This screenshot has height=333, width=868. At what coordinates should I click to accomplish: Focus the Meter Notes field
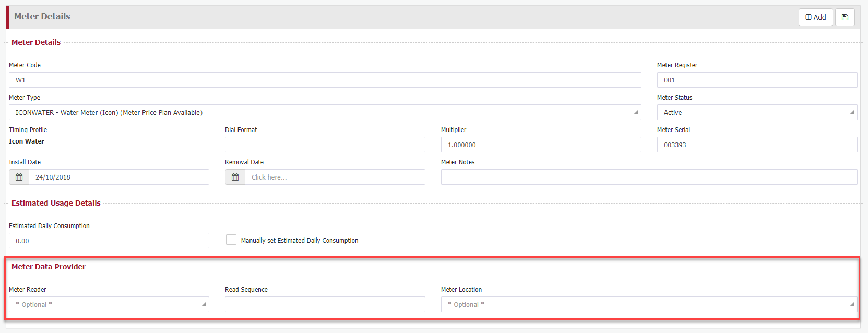tap(648, 177)
